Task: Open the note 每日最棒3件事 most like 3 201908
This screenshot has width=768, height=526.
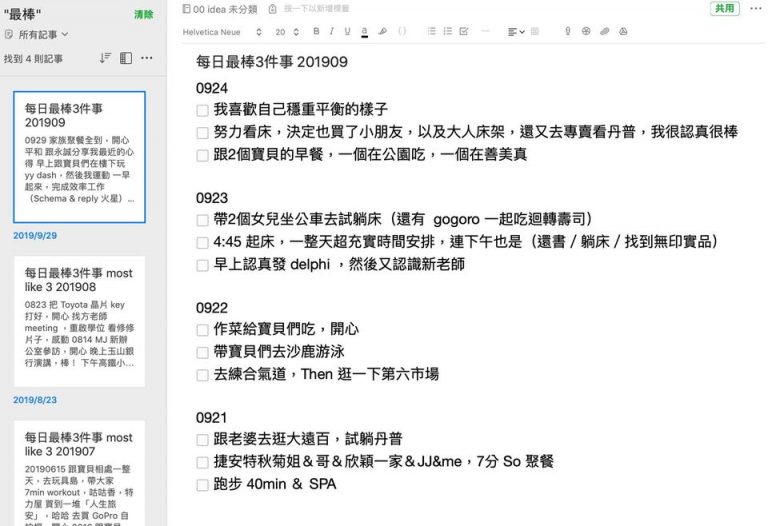Action: pos(79,321)
